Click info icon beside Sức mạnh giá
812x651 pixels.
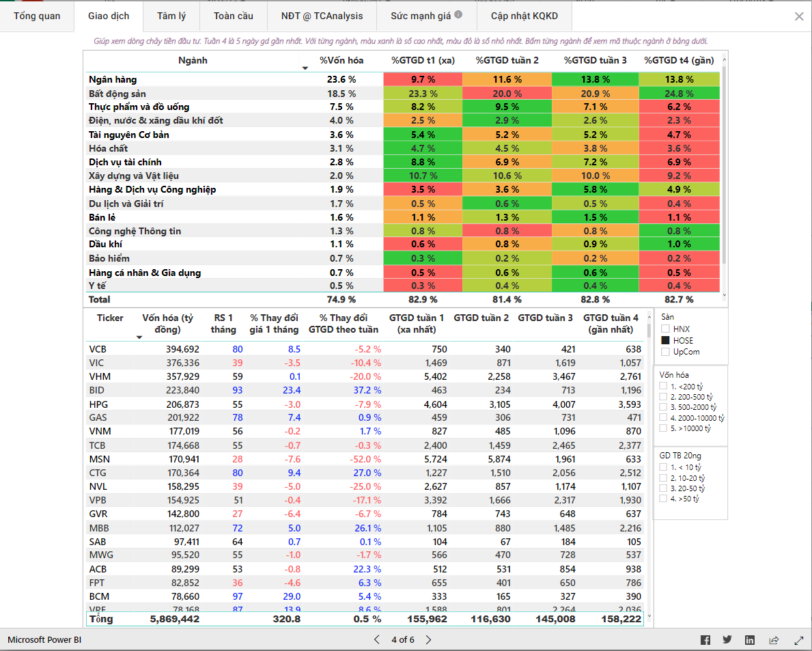pos(458,14)
